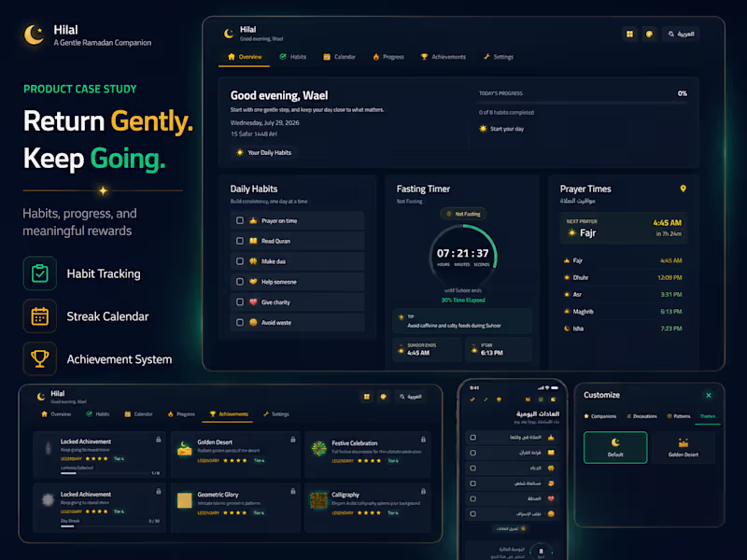Click the theme palette icon in main Hilal window
This screenshot has width=747, height=560.
click(649, 34)
